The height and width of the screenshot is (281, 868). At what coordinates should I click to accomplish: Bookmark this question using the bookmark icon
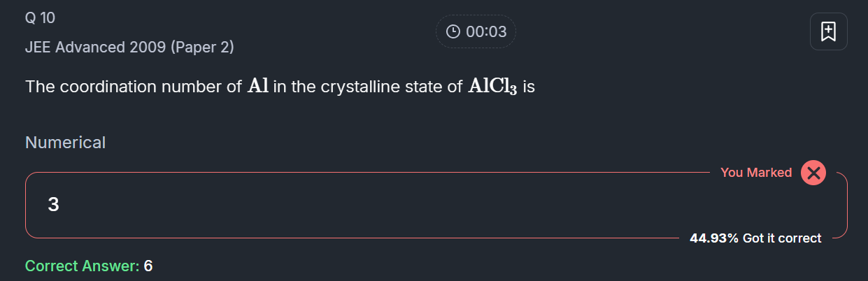tap(828, 31)
